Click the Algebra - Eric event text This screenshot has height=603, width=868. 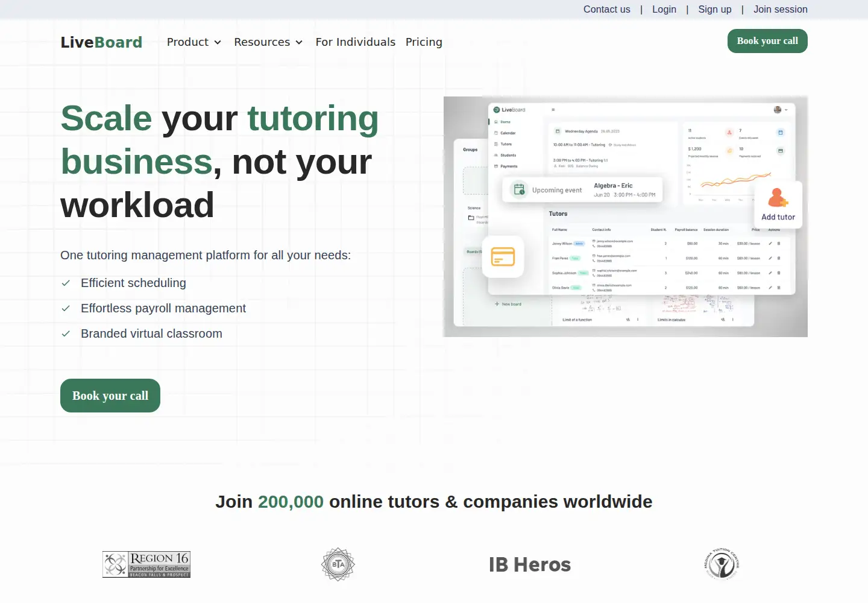click(x=613, y=186)
